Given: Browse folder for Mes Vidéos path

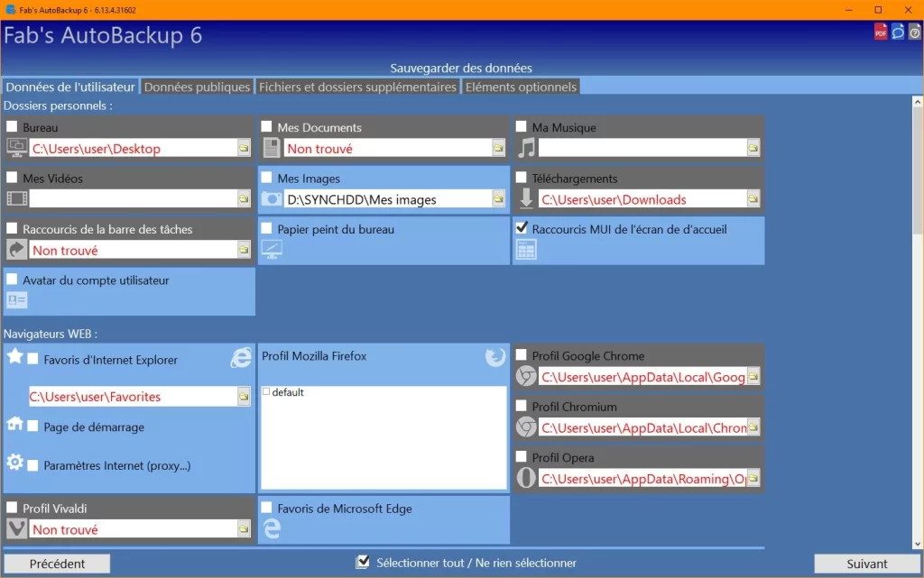Looking at the screenshot, I should click(244, 198).
